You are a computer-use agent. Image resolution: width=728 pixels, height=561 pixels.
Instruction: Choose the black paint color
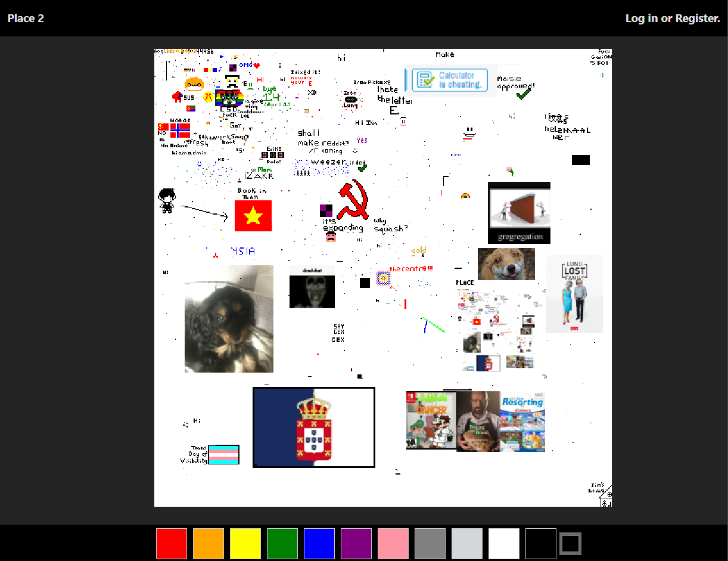[541, 543]
